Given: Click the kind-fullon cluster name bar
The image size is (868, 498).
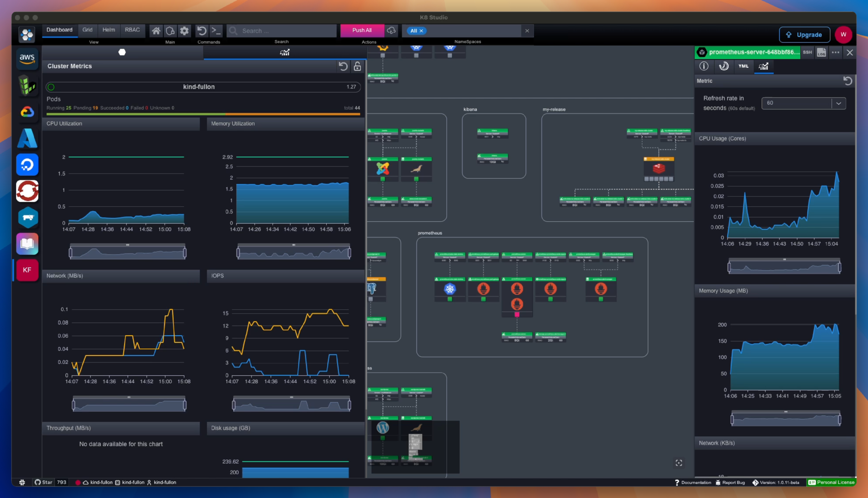Looking at the screenshot, I should pos(203,87).
